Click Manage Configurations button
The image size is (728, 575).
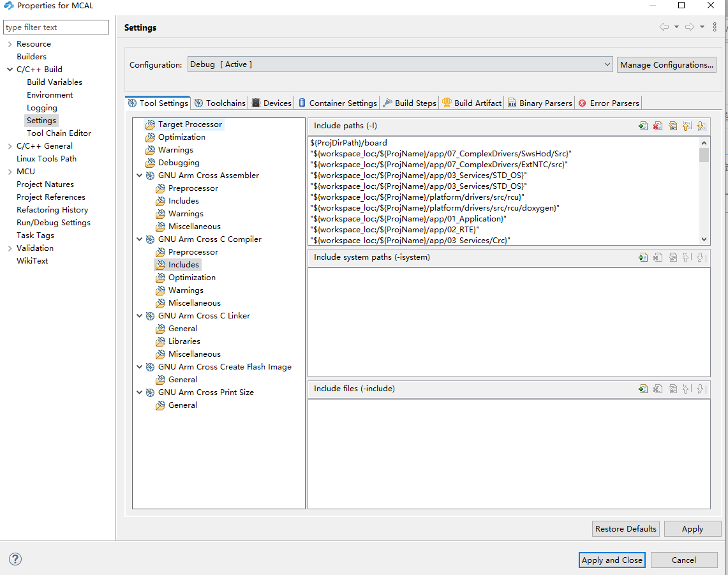tap(666, 64)
